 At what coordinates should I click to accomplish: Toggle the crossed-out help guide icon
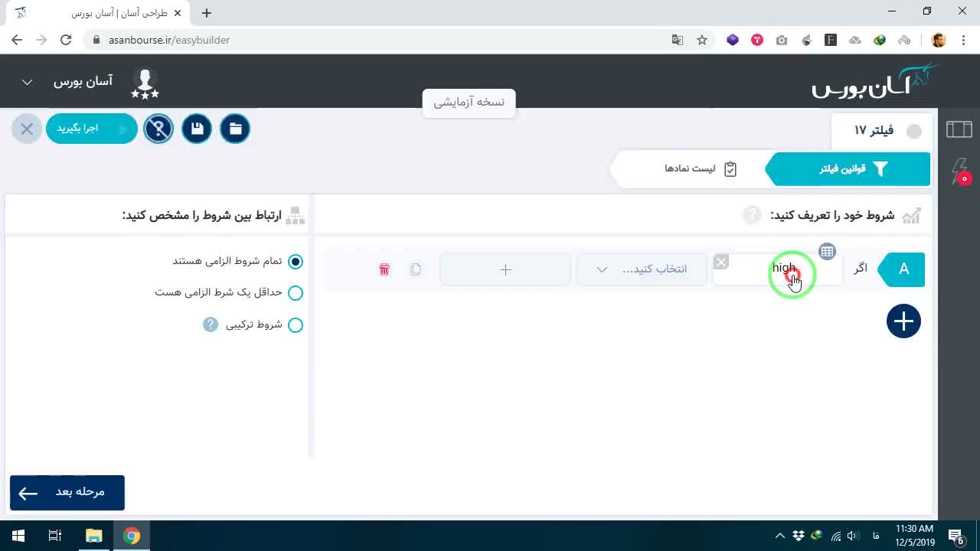pos(158,129)
